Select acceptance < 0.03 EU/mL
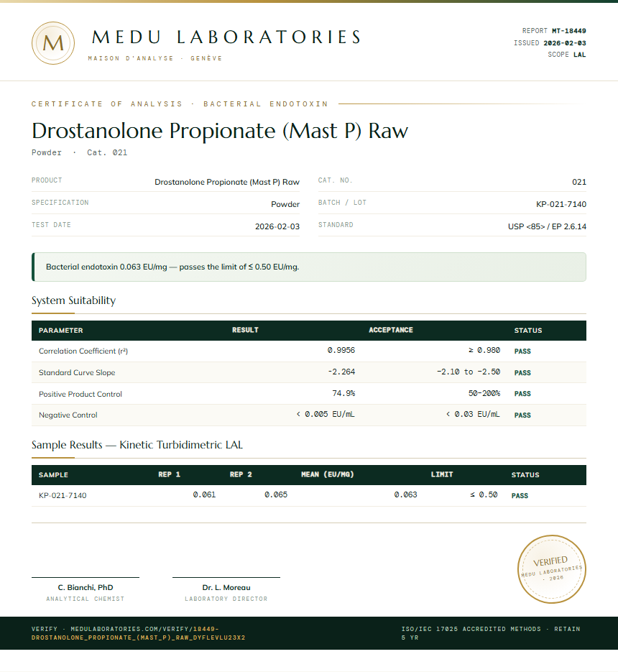Viewport: 618px width, 672px height. (473, 414)
